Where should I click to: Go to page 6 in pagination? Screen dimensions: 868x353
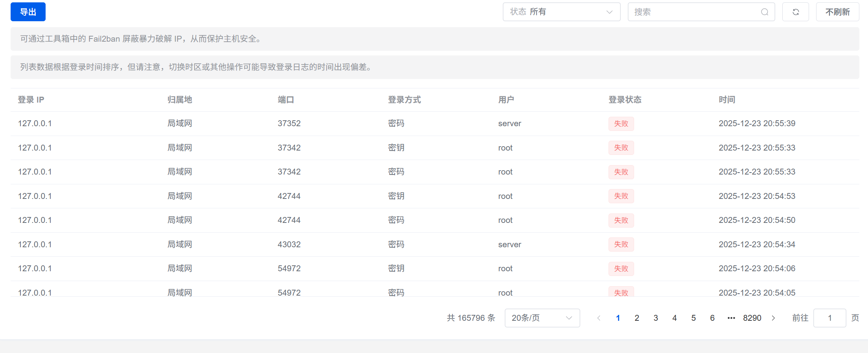pyautogui.click(x=712, y=318)
